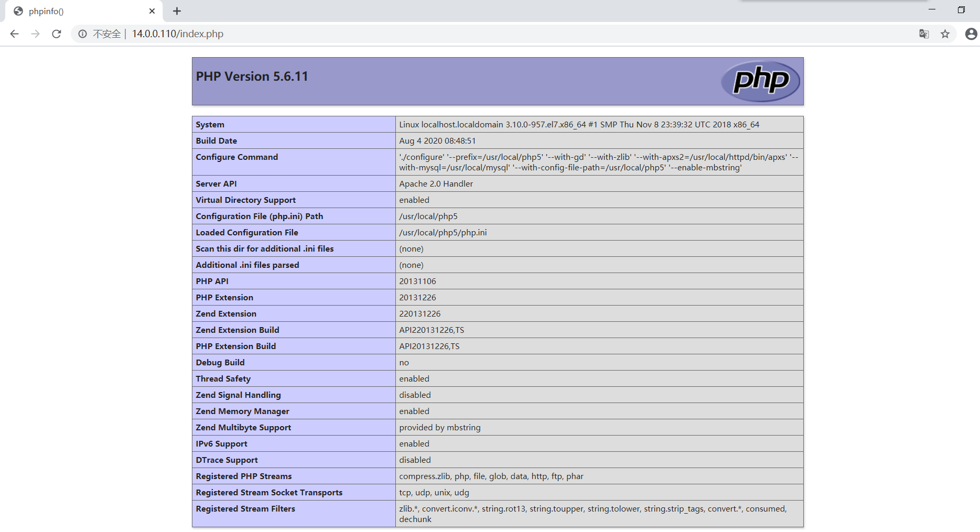Viewport: 980px width, 532px height.
Task: Click the PHP API label
Action: pos(212,281)
